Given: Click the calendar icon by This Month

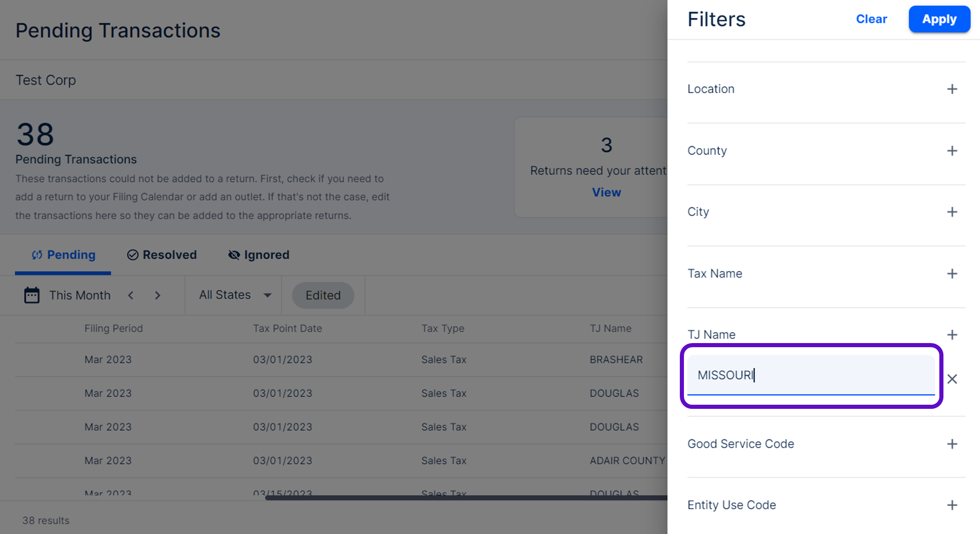Looking at the screenshot, I should tap(32, 295).
